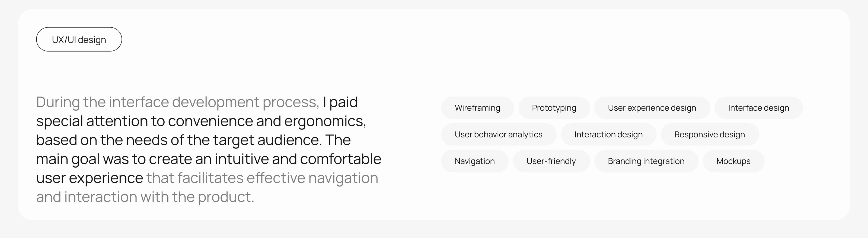The image size is (868, 238).
Task: Click the User experience design tag
Action: [652, 108]
